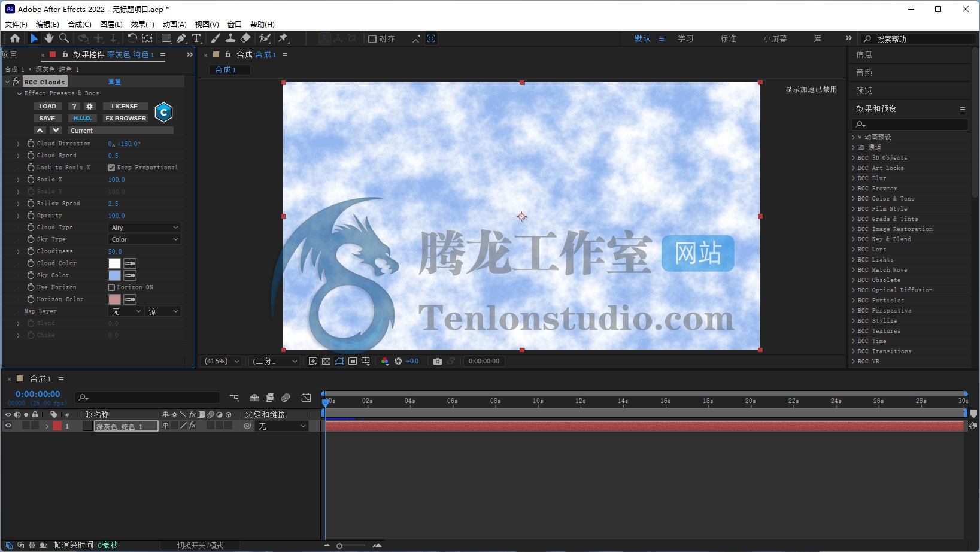
Task: Switch to the 项目 panel tab
Action: [x=10, y=54]
